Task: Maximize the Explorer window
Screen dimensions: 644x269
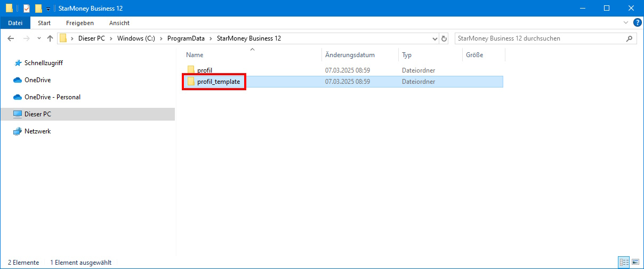Action: point(606,8)
